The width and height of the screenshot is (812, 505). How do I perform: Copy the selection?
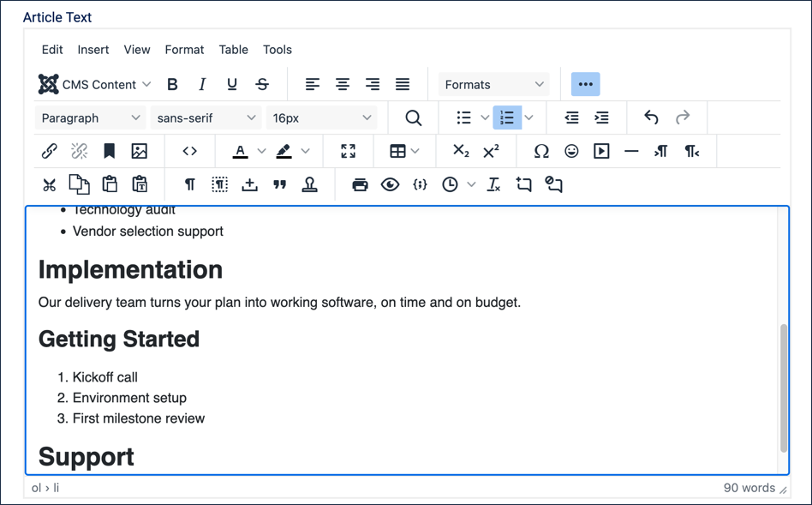coord(80,184)
